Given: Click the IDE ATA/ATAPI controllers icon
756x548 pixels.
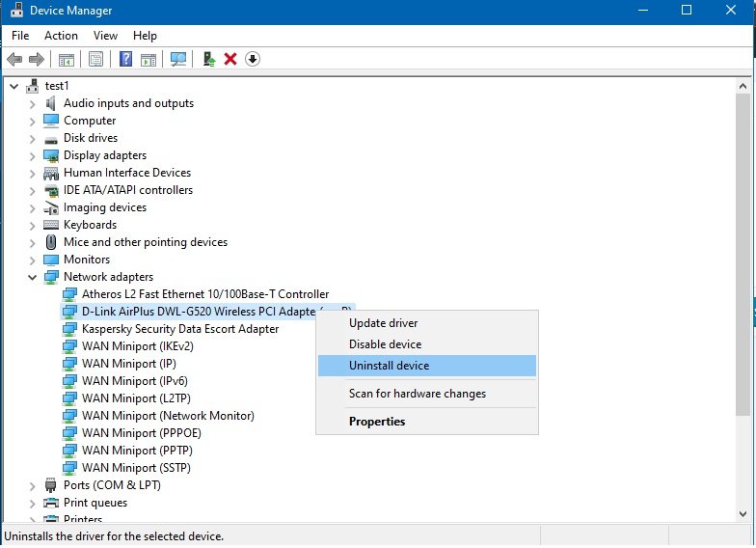Looking at the screenshot, I should click(51, 191).
